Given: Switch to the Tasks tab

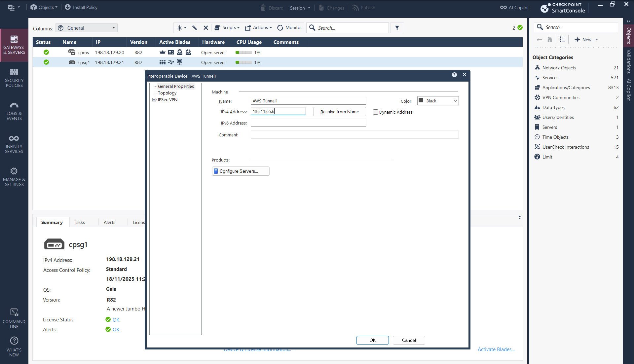Looking at the screenshot, I should tap(80, 222).
